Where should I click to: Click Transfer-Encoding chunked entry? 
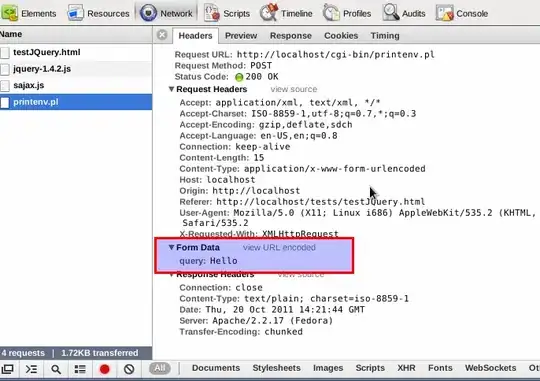(x=241, y=332)
